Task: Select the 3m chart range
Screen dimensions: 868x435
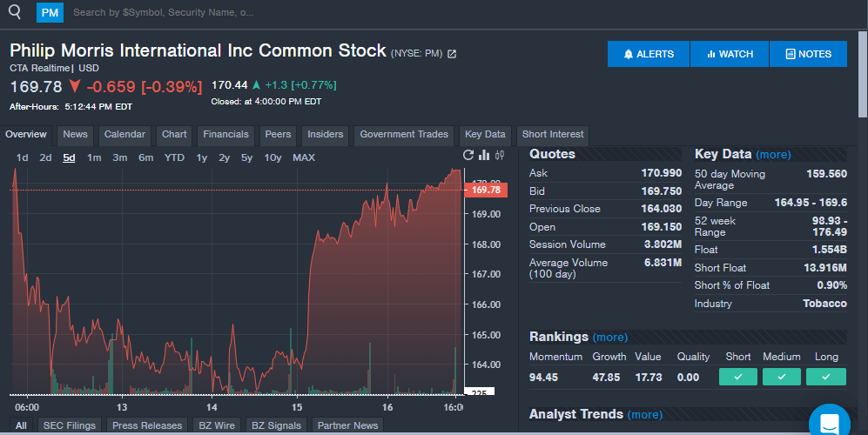Action: coord(119,157)
